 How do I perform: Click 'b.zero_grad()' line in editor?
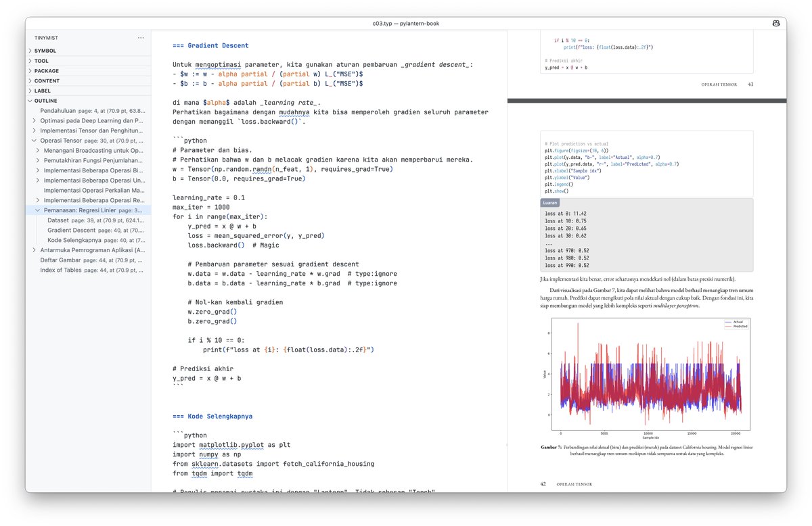pyautogui.click(x=212, y=321)
